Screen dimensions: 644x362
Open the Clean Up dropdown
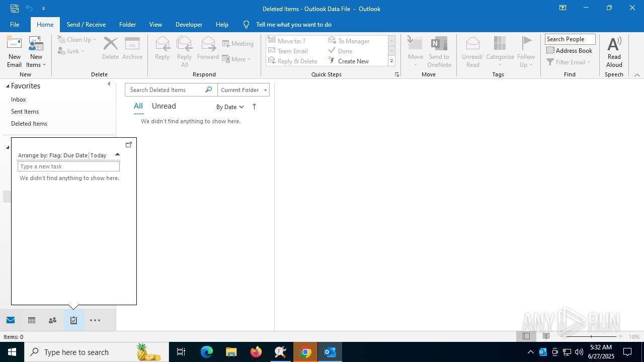tap(77, 39)
